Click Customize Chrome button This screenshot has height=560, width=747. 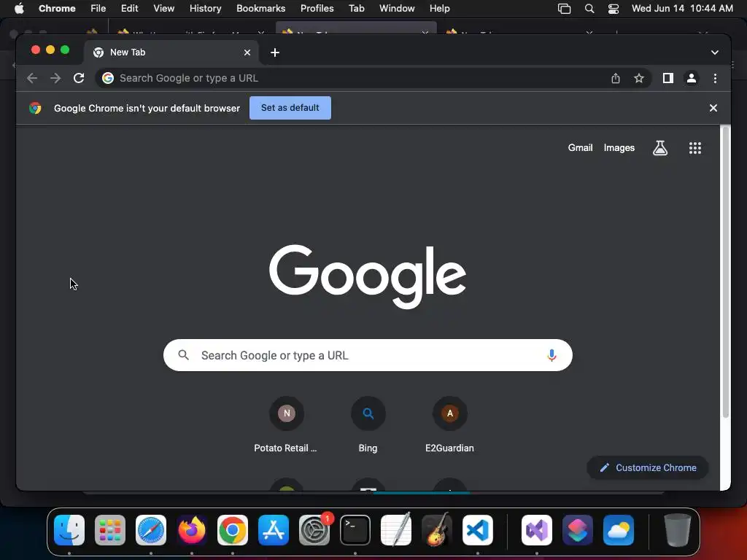point(648,467)
